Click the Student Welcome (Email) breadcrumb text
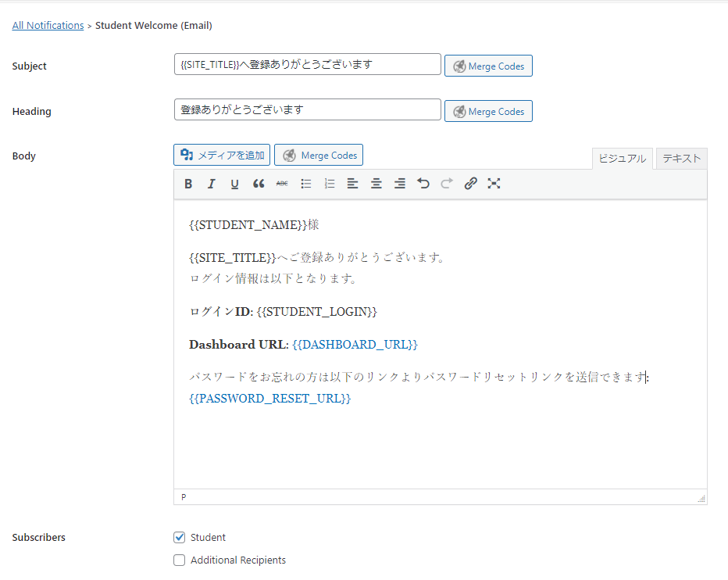The width and height of the screenshot is (728, 580). click(x=154, y=26)
